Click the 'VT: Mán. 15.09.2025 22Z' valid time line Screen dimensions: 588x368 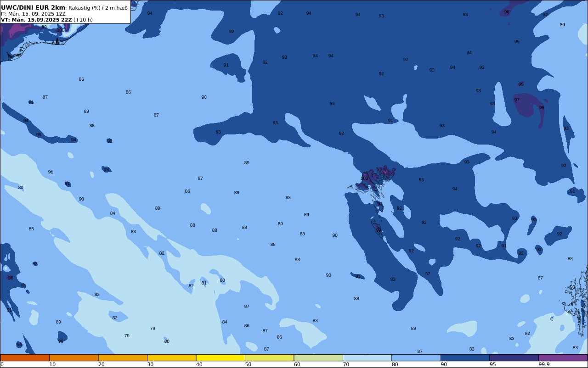click(x=36, y=20)
